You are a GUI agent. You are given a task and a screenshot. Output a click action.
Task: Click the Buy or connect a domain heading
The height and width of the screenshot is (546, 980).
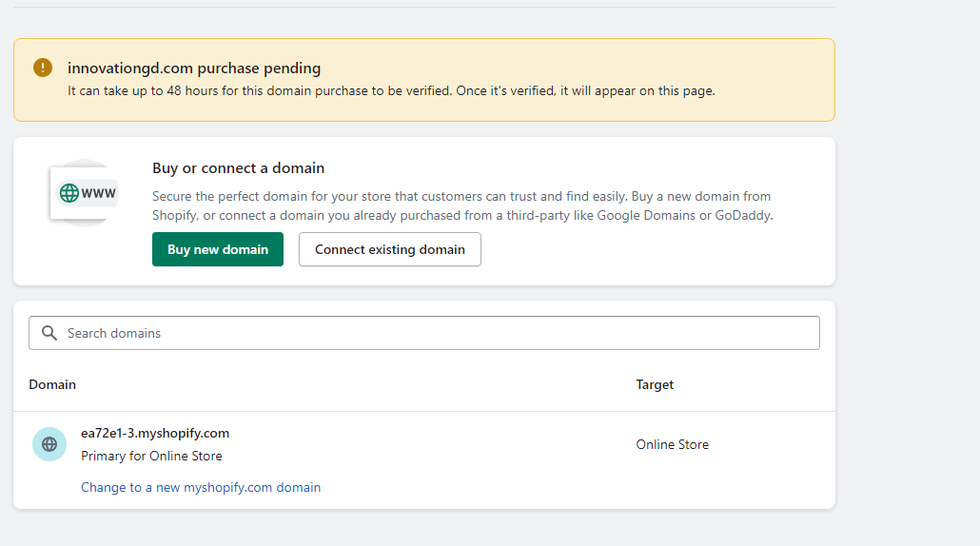coord(238,168)
